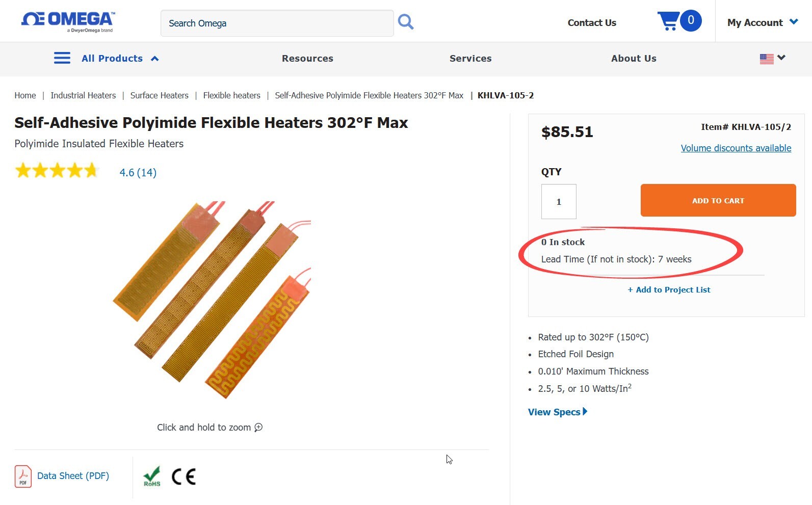Open the shopping cart icon

(669, 21)
